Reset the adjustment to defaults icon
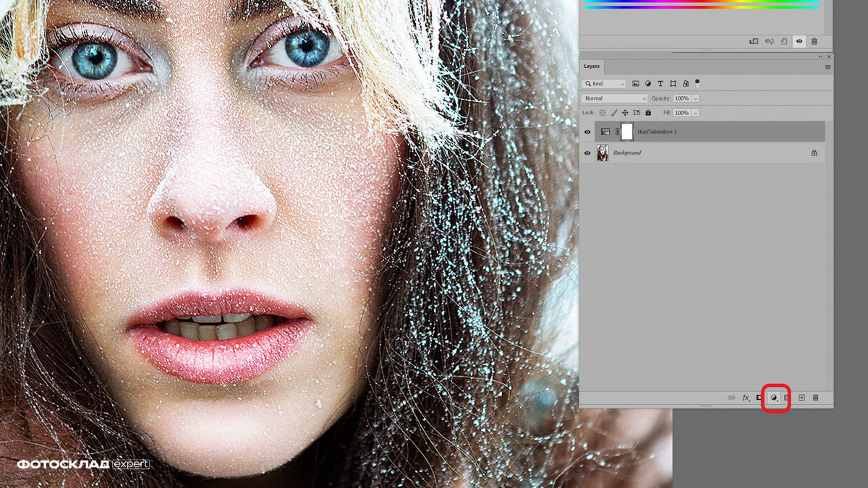 click(784, 41)
